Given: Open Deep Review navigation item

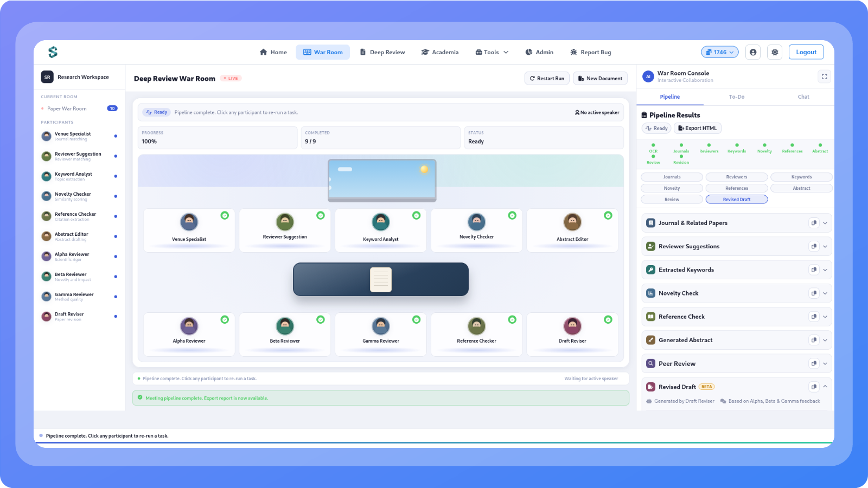Looking at the screenshot, I should point(382,52).
